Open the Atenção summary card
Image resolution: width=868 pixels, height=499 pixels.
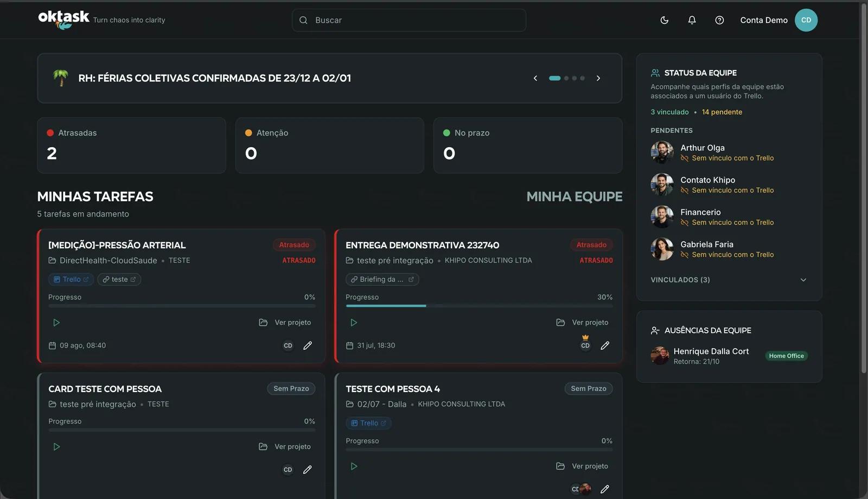(x=329, y=146)
